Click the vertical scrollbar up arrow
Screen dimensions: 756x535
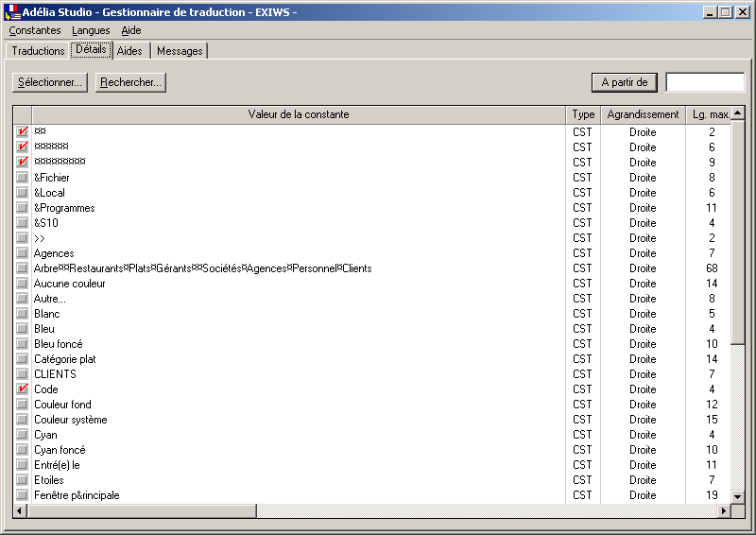click(x=738, y=114)
